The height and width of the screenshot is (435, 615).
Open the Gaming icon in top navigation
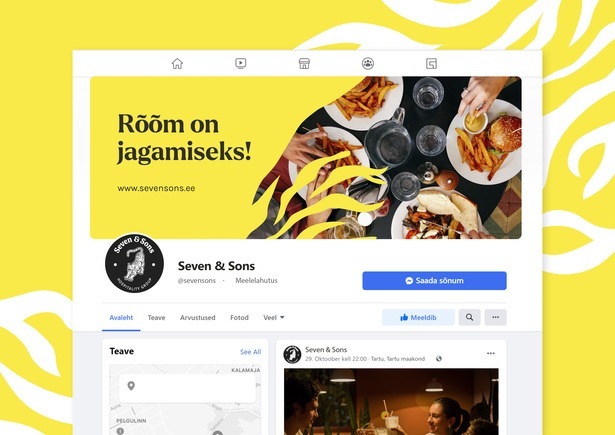pos(431,64)
